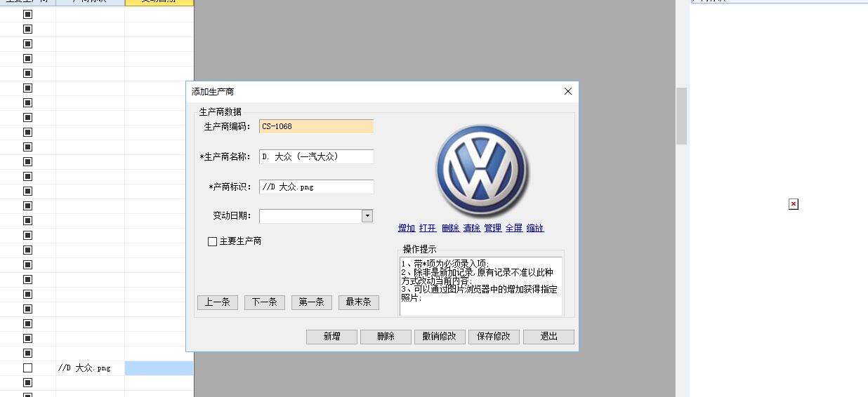Click the vertical scrollbar thumb beside the gray area
Image resolution: width=868 pixels, height=397 pixels.
(x=681, y=116)
